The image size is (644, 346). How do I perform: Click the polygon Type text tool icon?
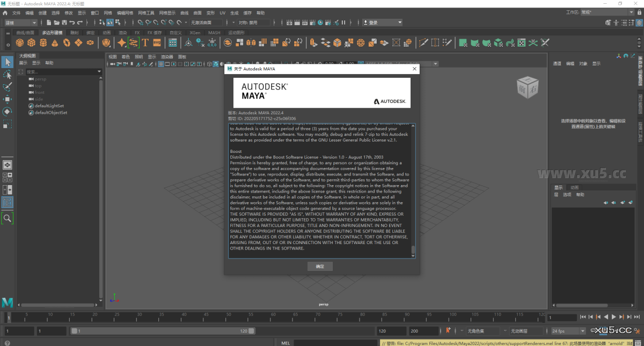145,42
